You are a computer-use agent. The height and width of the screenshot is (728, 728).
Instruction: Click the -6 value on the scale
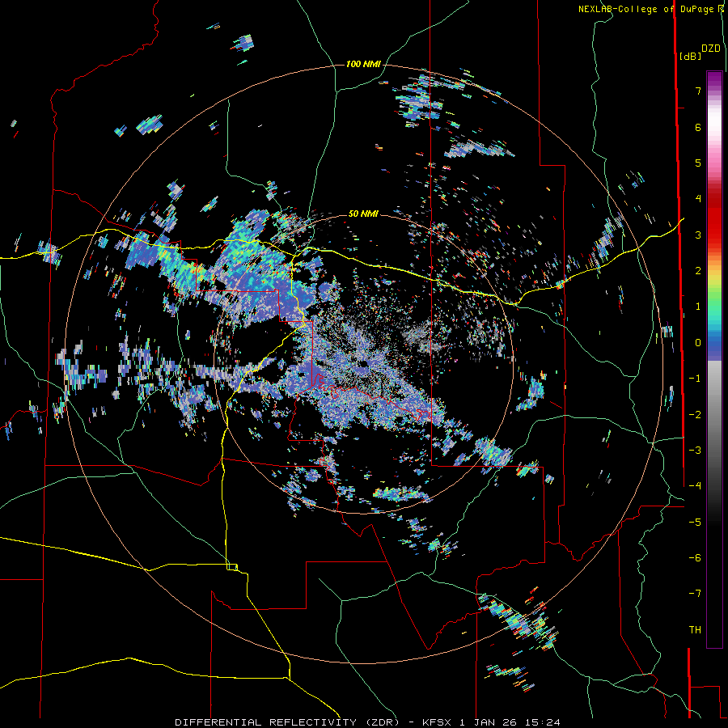(x=695, y=558)
